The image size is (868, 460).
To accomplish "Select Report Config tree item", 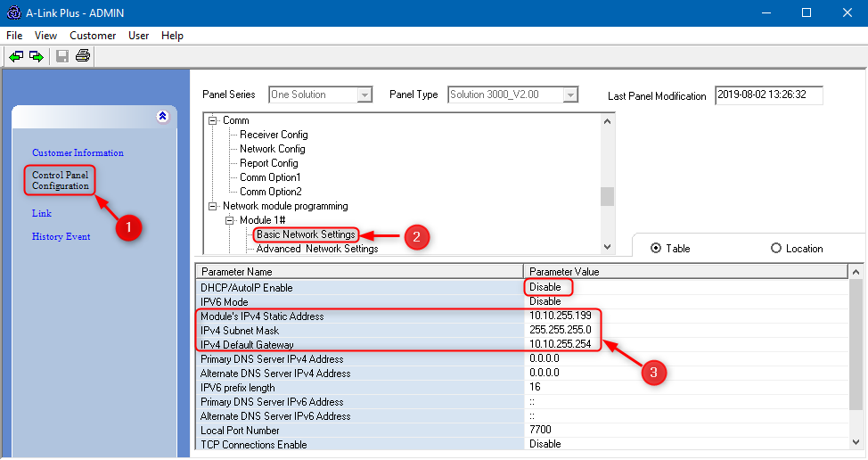I will [268, 163].
